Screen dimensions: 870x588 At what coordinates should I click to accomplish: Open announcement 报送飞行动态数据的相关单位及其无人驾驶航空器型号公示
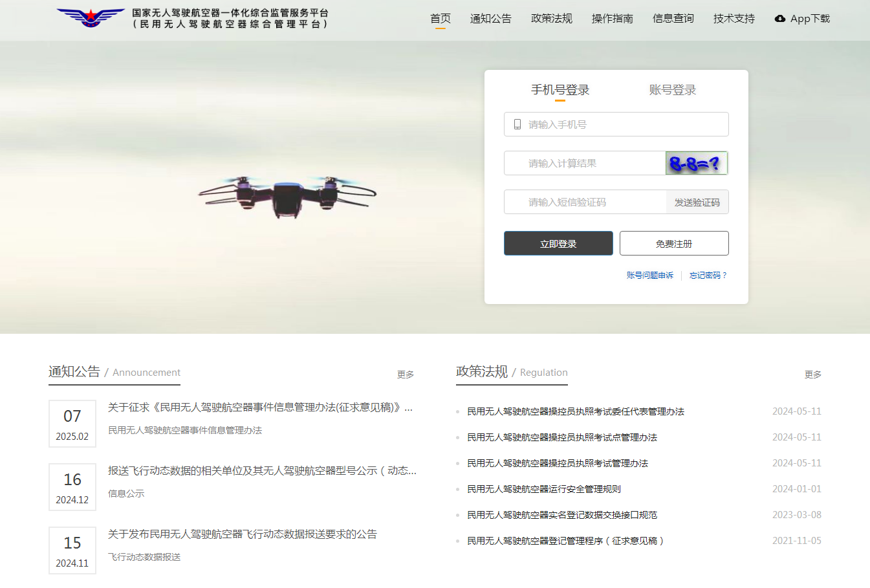point(262,471)
